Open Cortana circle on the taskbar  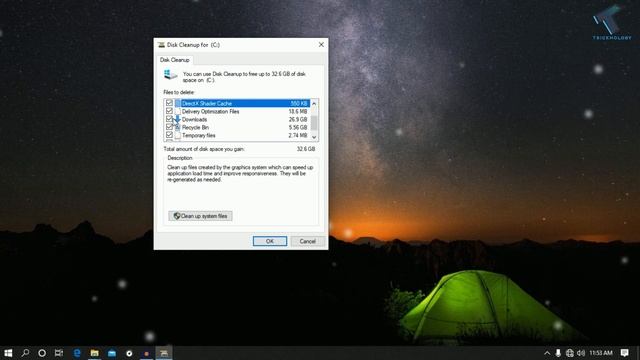pos(42,353)
